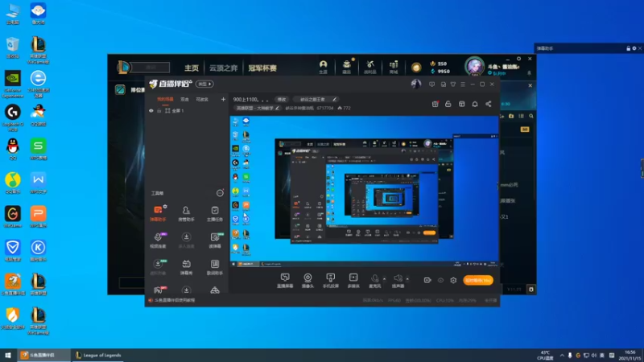Open 弹幕助手 tool in toolbox
Screen dimensions: 644x362
tap(158, 213)
